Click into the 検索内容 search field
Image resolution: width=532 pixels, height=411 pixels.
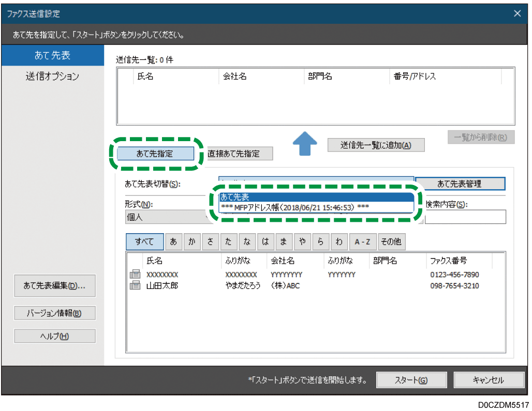click(465, 217)
